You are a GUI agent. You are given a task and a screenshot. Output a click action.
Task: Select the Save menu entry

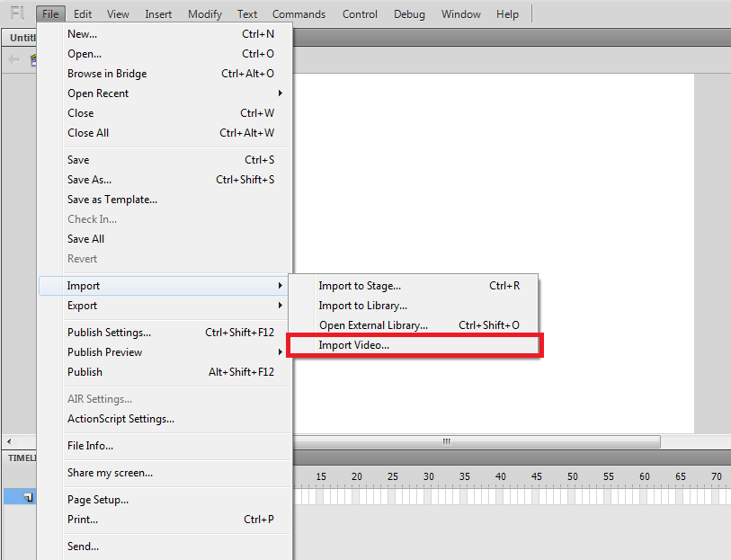pos(165,160)
